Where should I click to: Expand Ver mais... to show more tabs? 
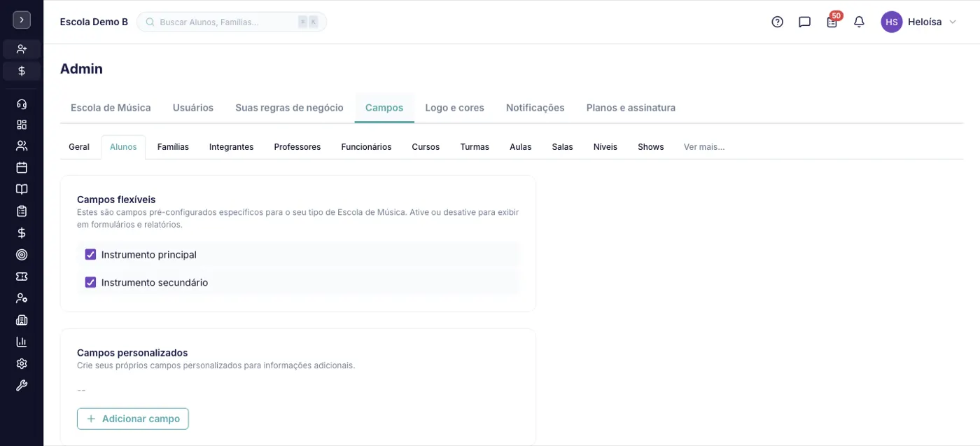(x=704, y=147)
